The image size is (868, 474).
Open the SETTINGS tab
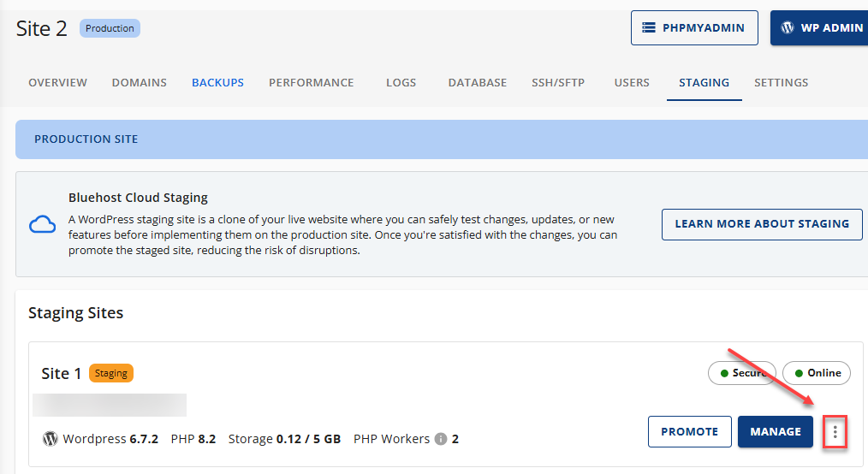[781, 82]
